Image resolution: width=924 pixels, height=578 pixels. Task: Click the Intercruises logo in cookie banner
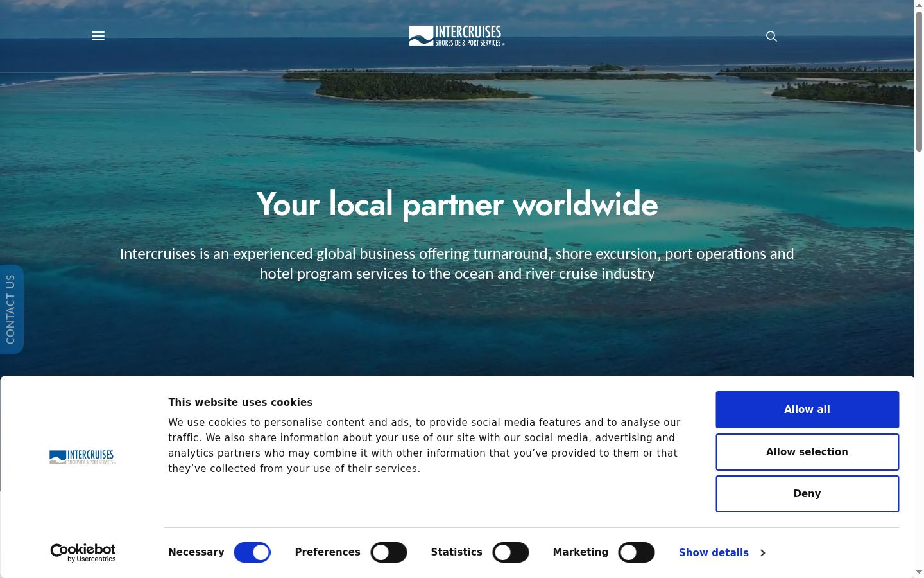coord(83,457)
